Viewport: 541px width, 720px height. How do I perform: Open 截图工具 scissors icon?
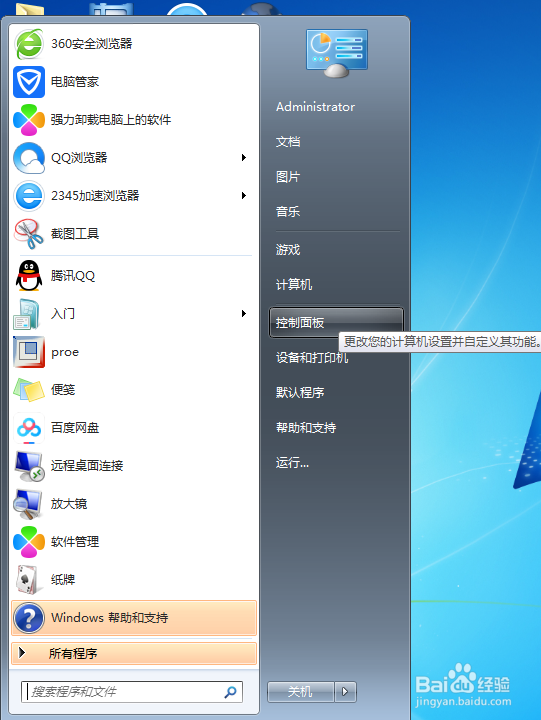[29, 234]
